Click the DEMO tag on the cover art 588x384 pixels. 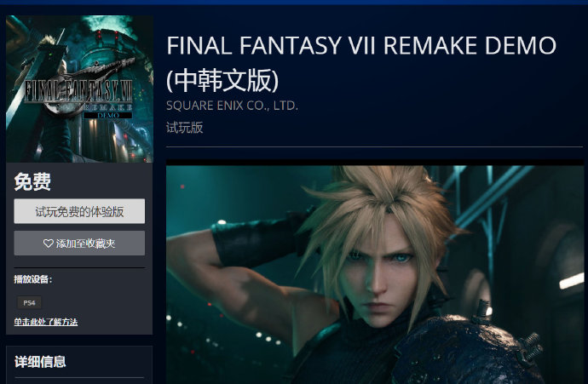(108, 116)
